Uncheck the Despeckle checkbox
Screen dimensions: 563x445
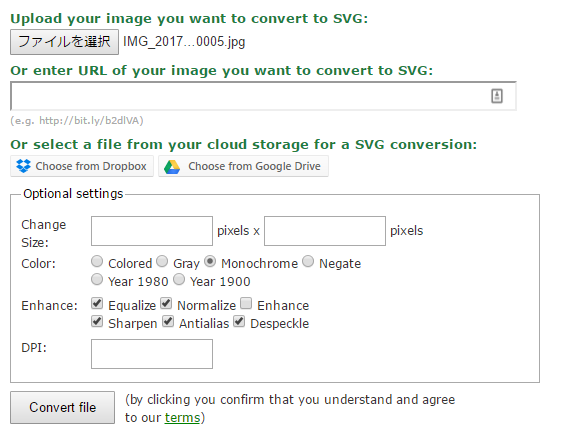tap(239, 321)
